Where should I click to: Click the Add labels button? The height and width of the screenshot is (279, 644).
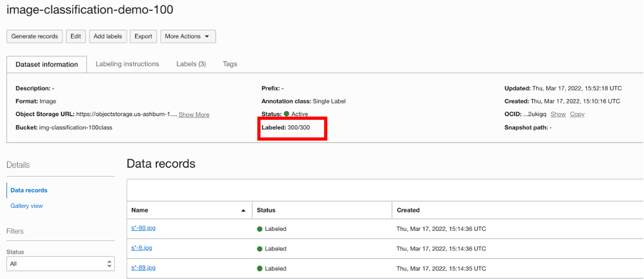[x=108, y=36]
